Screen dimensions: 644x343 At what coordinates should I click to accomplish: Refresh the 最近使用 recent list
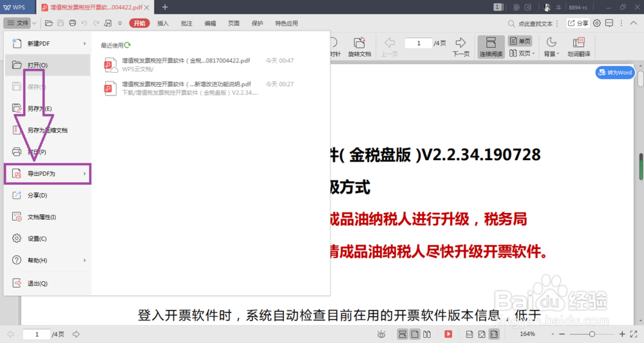[128, 45]
